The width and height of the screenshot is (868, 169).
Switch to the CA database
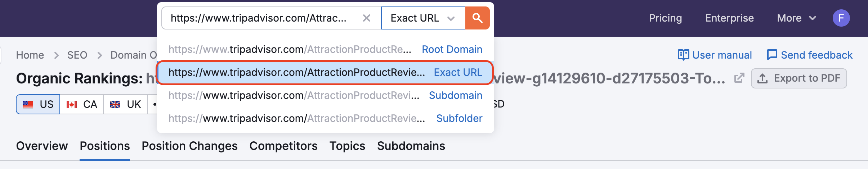point(82,104)
